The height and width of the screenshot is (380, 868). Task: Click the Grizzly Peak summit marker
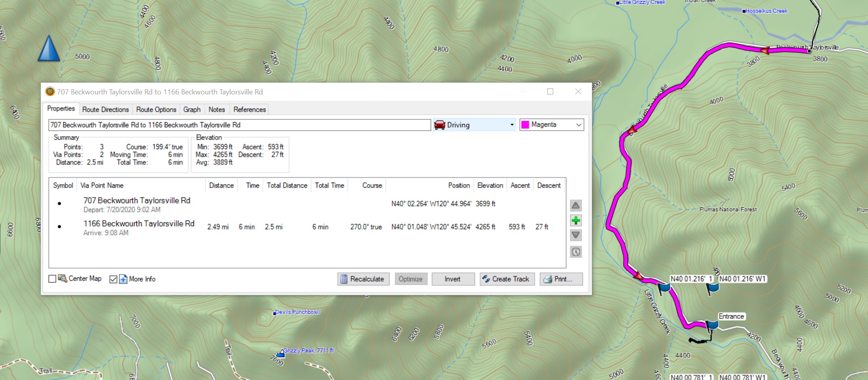[281, 353]
